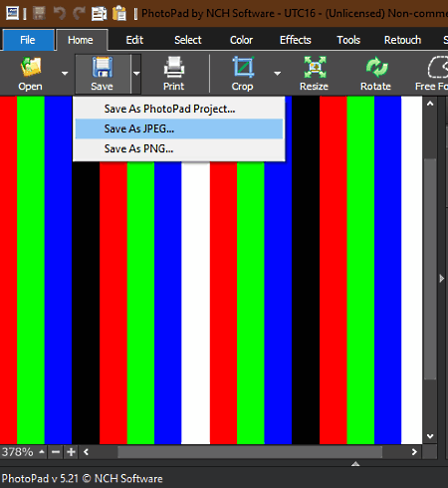Click the undo arrow in title bar

click(x=60, y=13)
